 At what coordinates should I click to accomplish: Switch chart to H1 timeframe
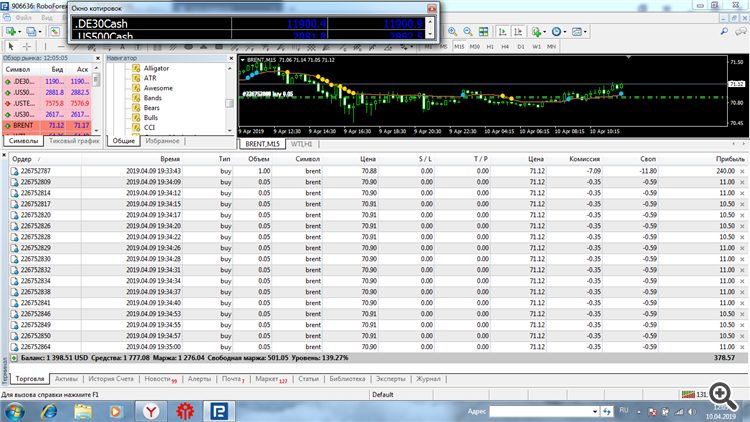click(x=490, y=46)
